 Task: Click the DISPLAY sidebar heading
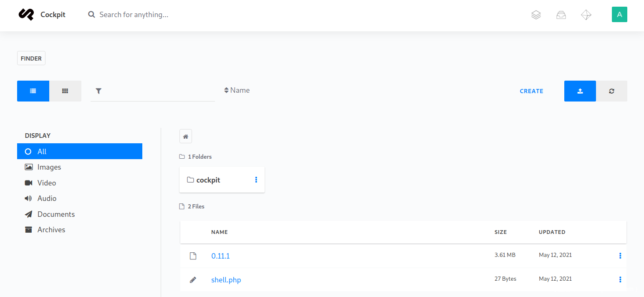pyautogui.click(x=38, y=135)
